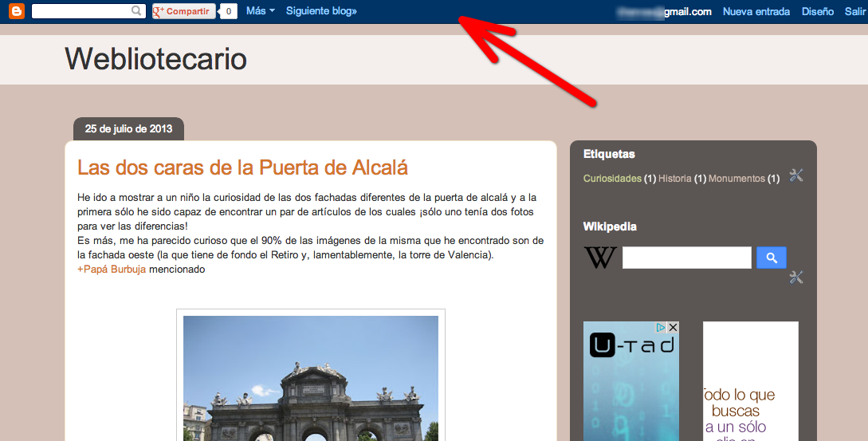Viewport: 868px width, 441px height.
Task: Open the Puerta de Alcalá photo
Action: [x=311, y=378]
